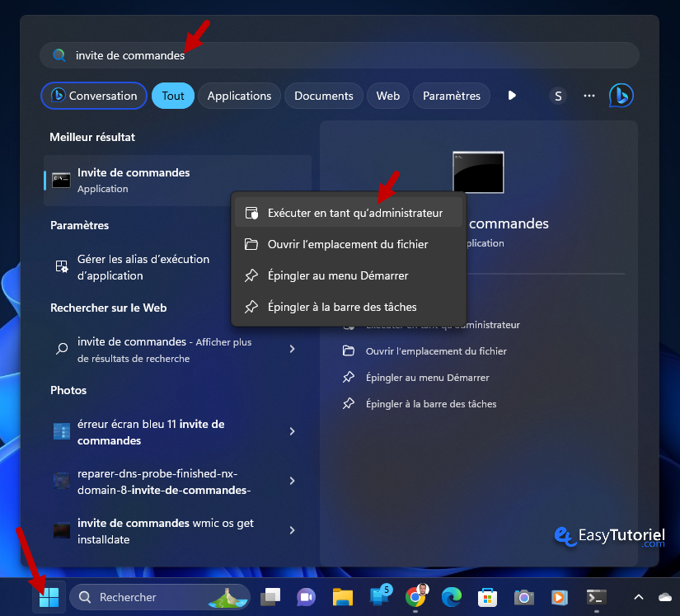Click inside the Rechercher taskbar search field
Image resolution: width=680 pixels, height=616 pixels.
(148, 596)
